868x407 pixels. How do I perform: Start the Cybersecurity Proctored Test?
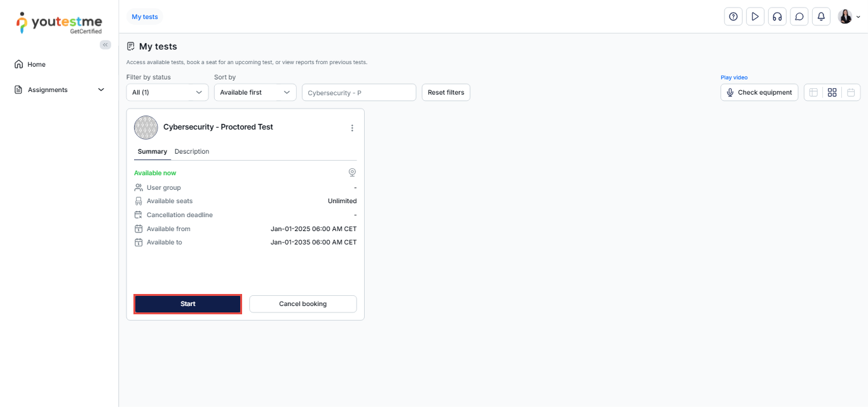187,304
